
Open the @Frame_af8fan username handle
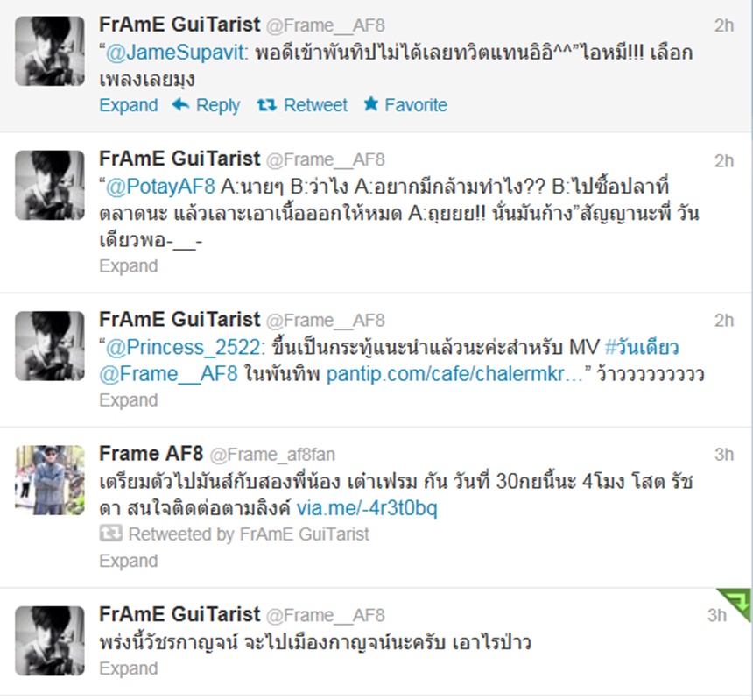pos(272,455)
